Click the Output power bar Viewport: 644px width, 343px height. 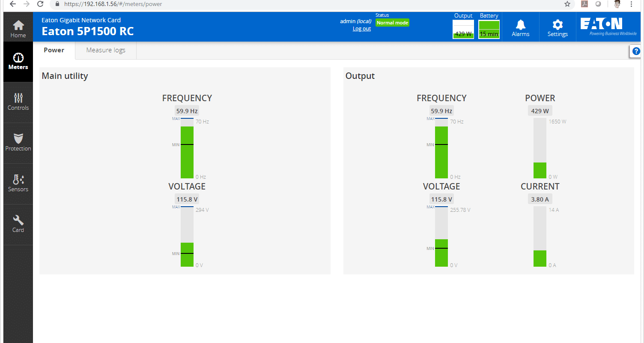[540, 148]
